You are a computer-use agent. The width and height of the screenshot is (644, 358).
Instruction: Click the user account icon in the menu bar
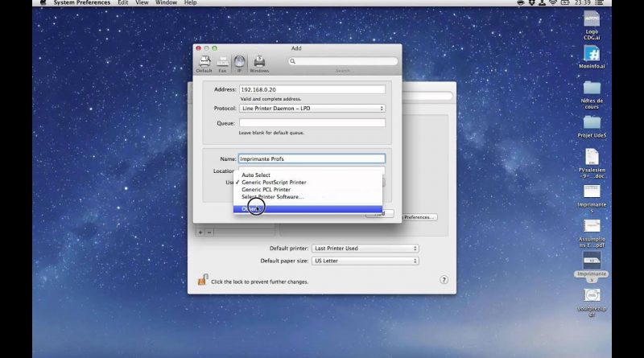click(542, 2)
